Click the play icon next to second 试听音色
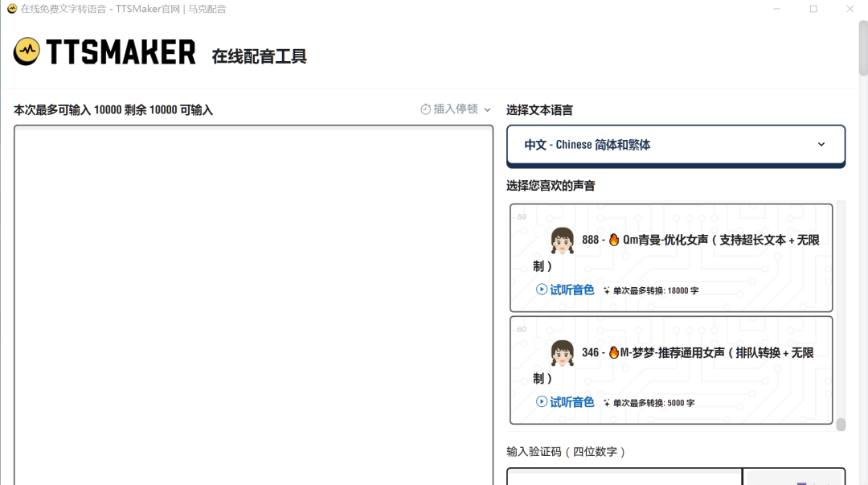 (x=541, y=402)
